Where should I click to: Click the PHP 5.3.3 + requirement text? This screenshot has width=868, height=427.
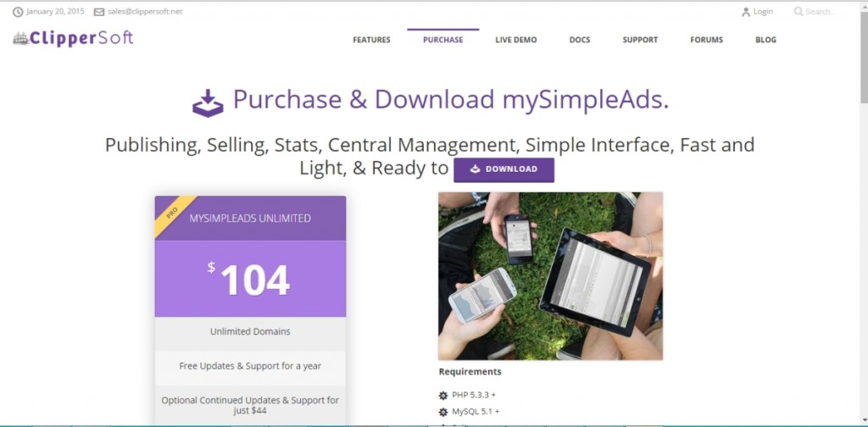click(x=474, y=396)
